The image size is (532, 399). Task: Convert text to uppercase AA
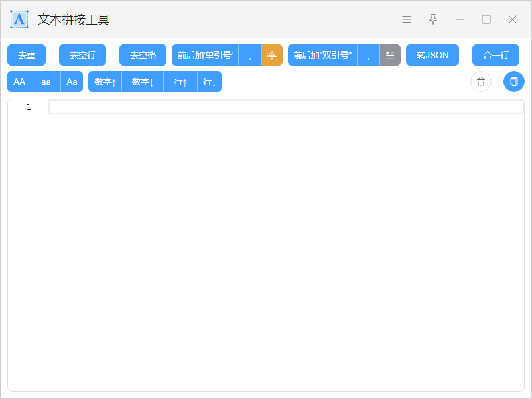(19, 82)
